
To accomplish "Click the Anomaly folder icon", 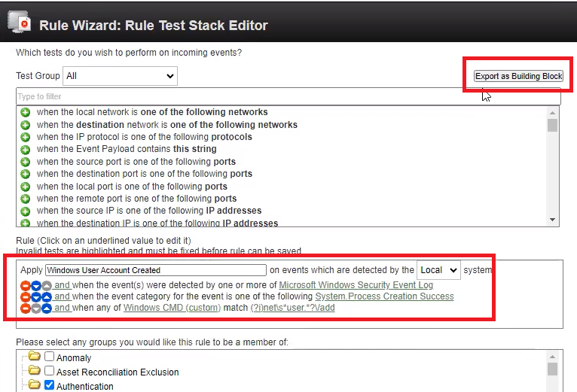I will 34,356.
